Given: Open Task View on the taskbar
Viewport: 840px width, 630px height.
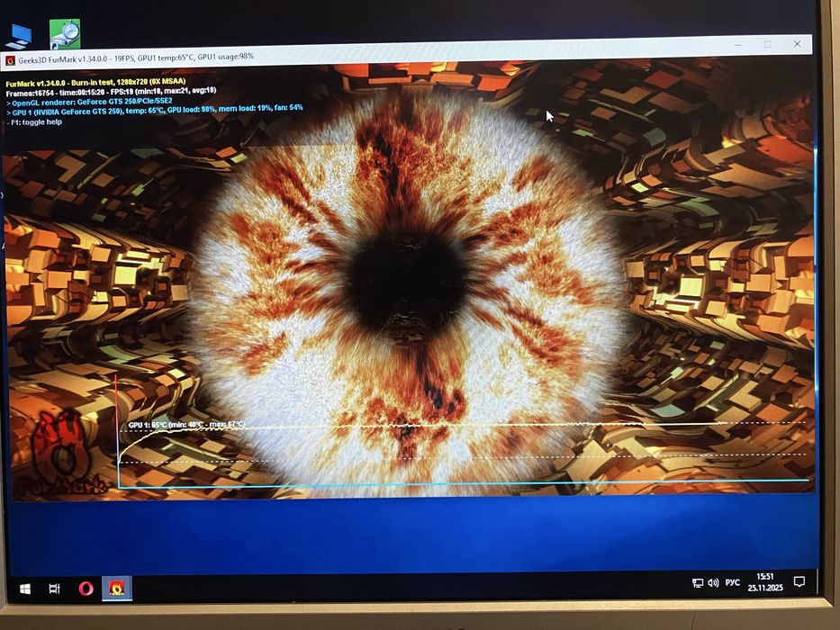Looking at the screenshot, I should coord(54,589).
